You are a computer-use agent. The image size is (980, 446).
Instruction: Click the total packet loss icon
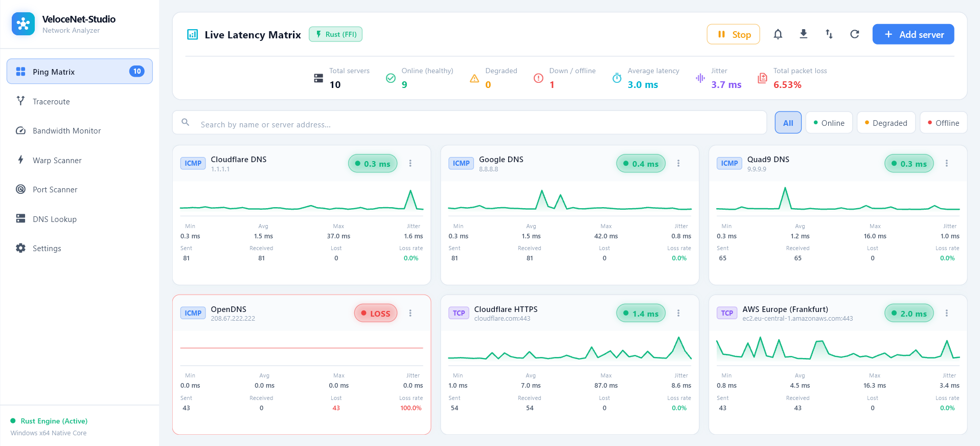click(x=762, y=78)
